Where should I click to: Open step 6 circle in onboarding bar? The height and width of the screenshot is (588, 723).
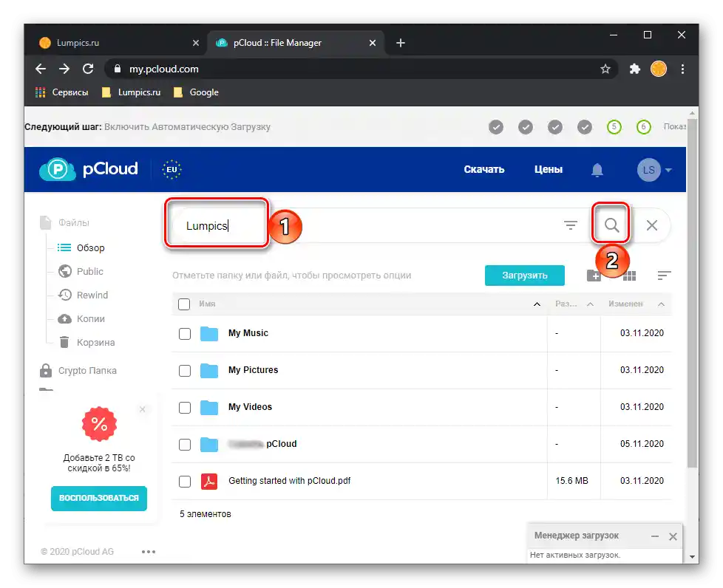point(643,127)
